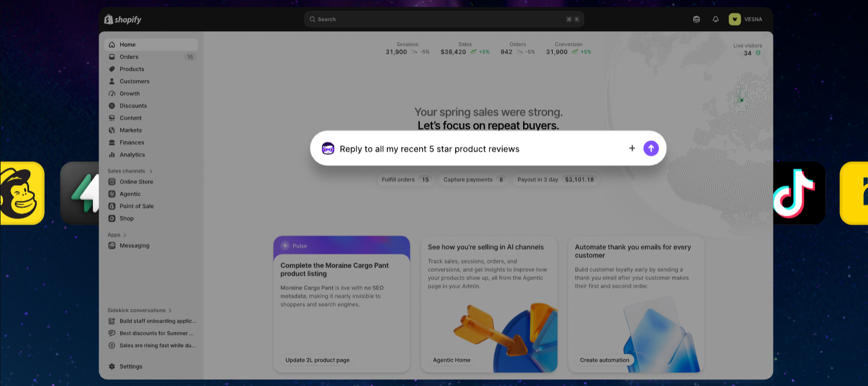This screenshot has width=868, height=386.
Task: Open the VESNA account menu
Action: click(747, 19)
